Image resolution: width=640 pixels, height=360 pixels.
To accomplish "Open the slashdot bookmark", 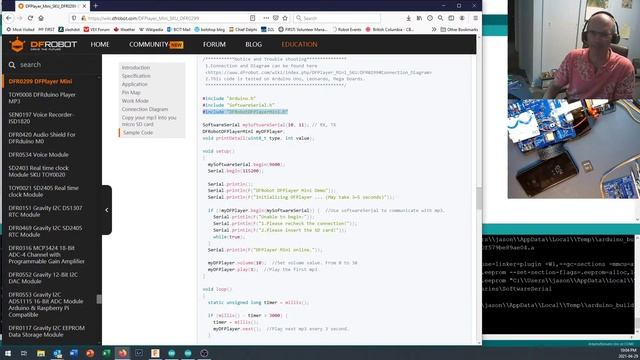I will pyautogui.click(x=69, y=29).
